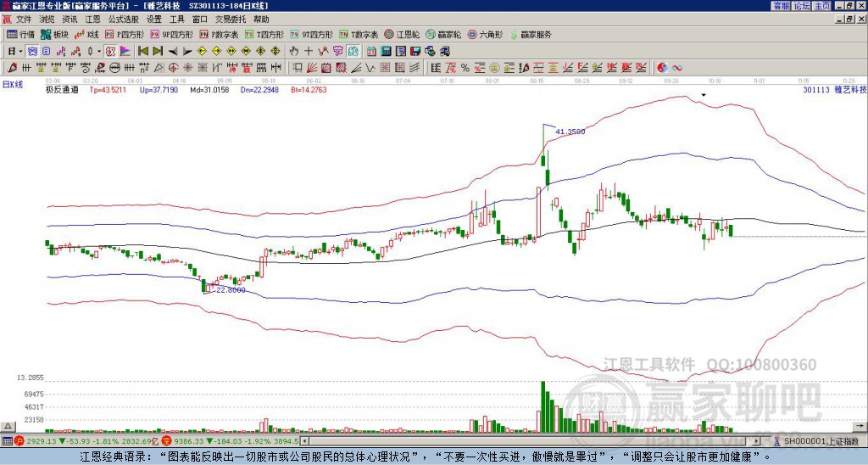Open the T数字表 tool
The height and width of the screenshot is (465, 868).
point(359,34)
